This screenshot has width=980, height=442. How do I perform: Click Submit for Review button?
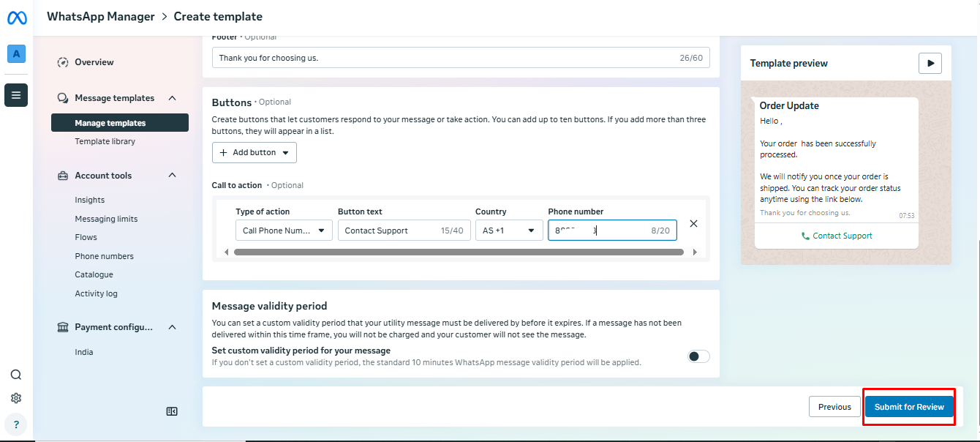pyautogui.click(x=909, y=407)
